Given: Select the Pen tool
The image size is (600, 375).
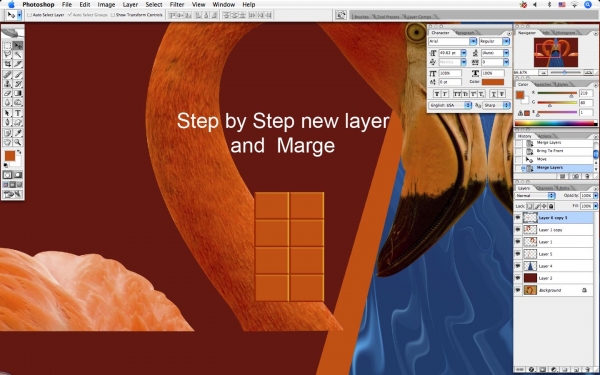Looking at the screenshot, I should tap(7, 122).
